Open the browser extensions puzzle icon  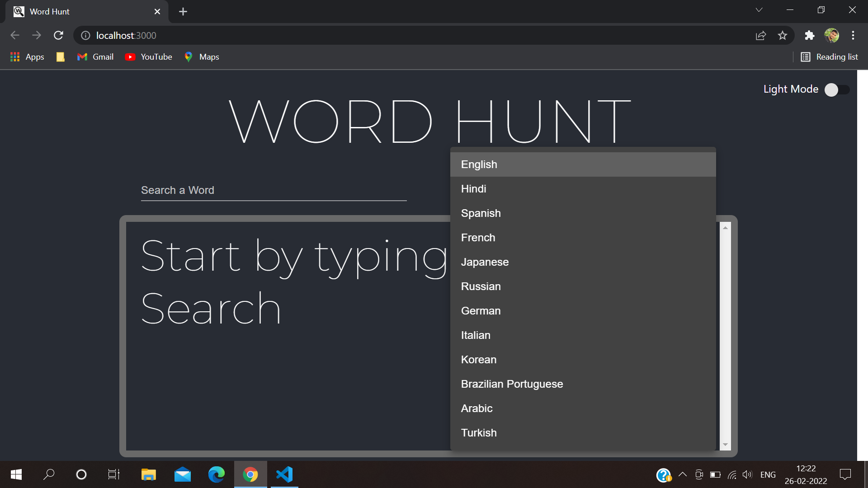tap(810, 35)
